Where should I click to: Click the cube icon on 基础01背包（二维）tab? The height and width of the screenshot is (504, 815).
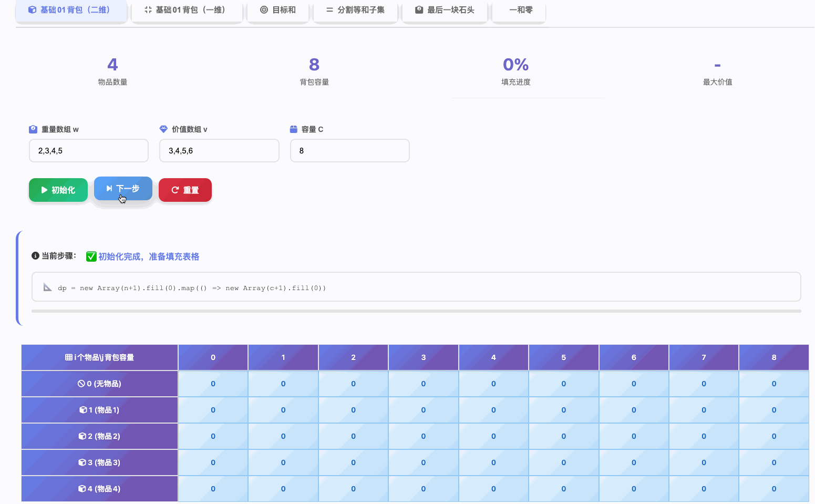coord(33,9)
